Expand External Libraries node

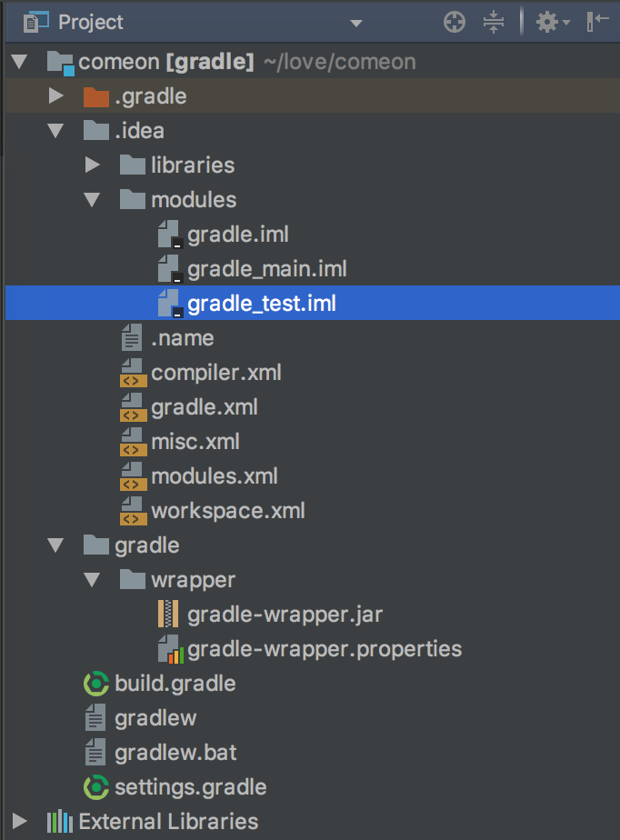pos(19,821)
